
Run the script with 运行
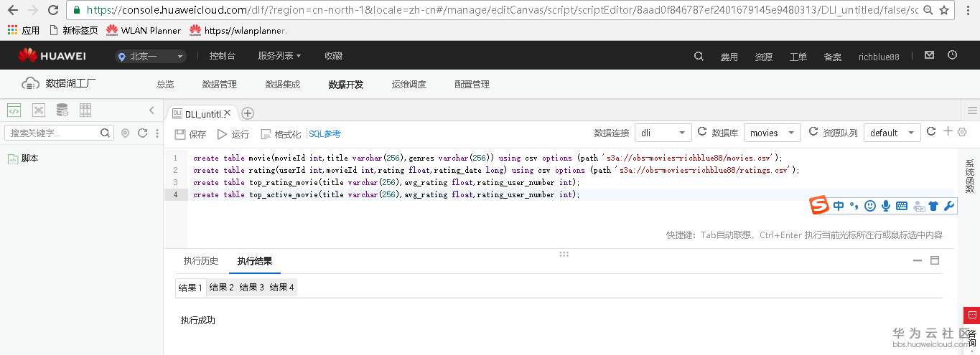233,134
